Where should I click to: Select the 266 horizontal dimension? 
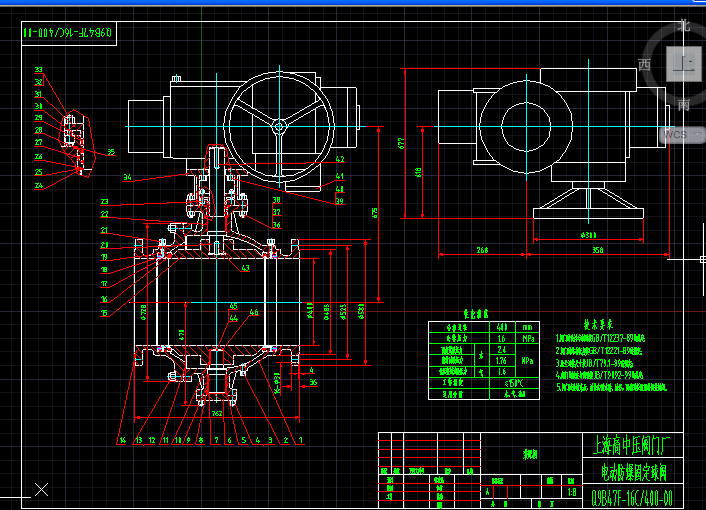[482, 250]
